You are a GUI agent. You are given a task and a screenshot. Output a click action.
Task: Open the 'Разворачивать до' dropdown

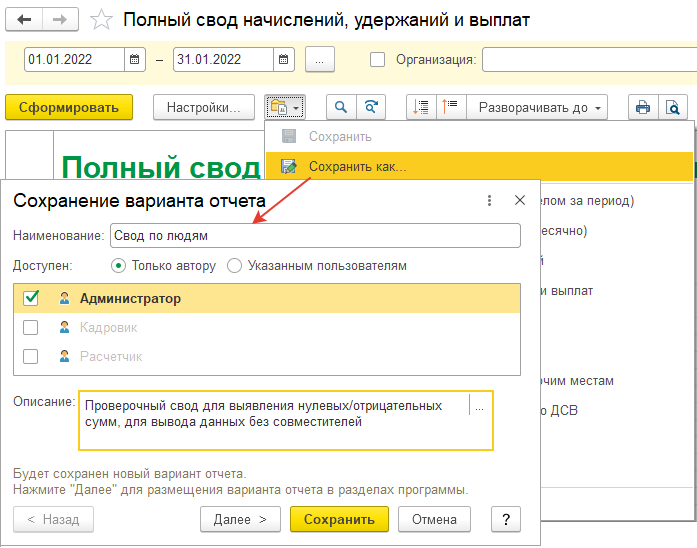pos(541,107)
